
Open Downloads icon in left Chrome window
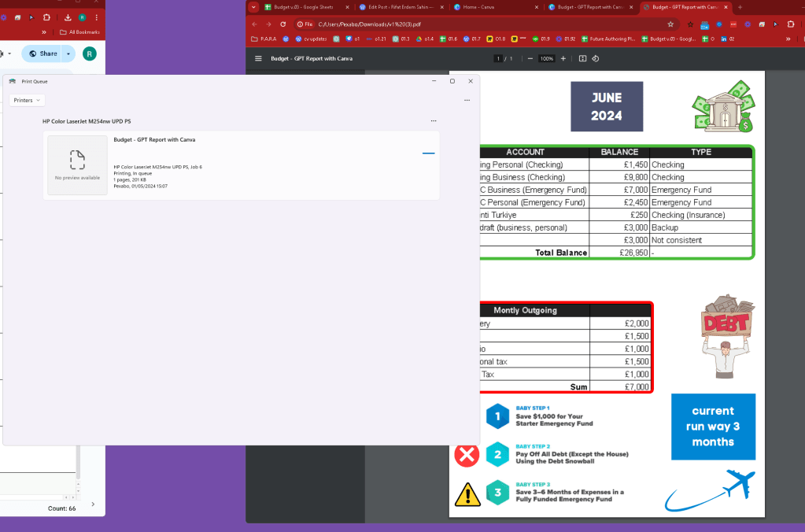point(67,17)
